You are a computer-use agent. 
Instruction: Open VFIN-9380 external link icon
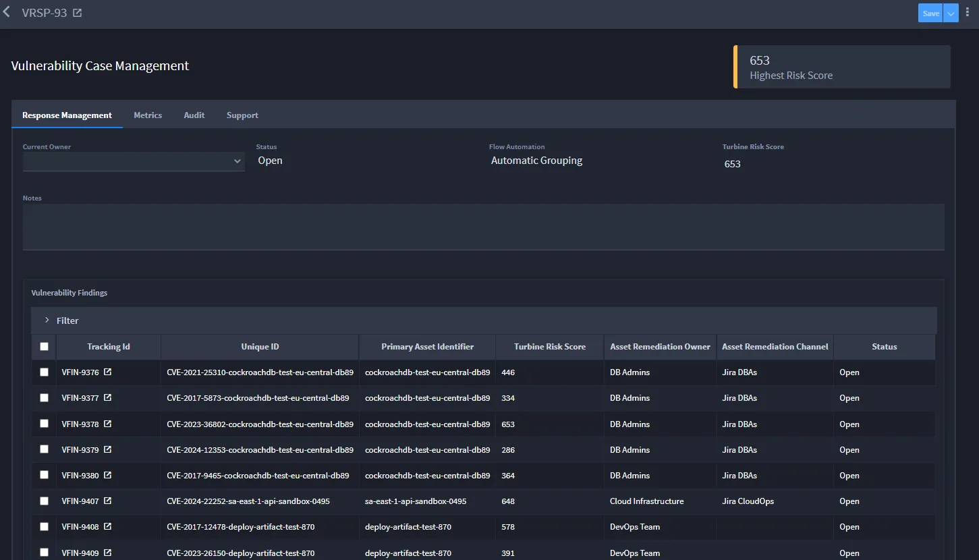click(108, 475)
